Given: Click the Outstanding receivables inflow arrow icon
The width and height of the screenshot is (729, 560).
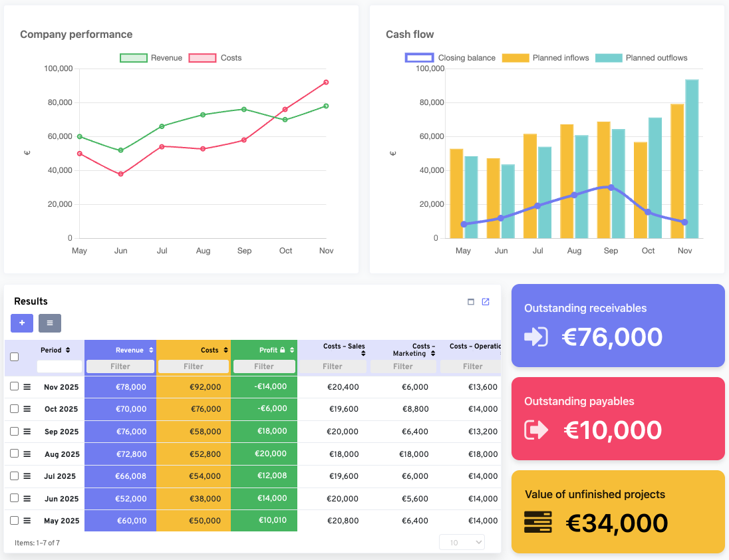Looking at the screenshot, I should click(x=535, y=337).
